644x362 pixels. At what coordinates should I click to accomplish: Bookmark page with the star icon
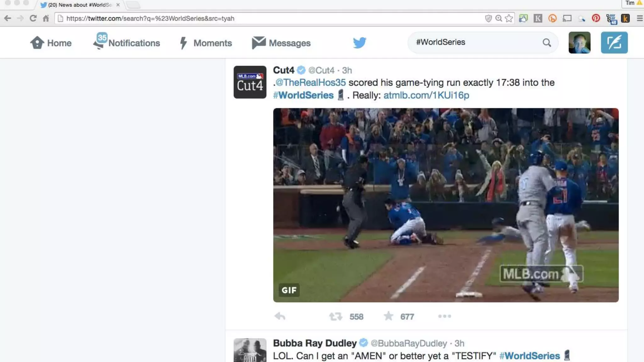(509, 18)
